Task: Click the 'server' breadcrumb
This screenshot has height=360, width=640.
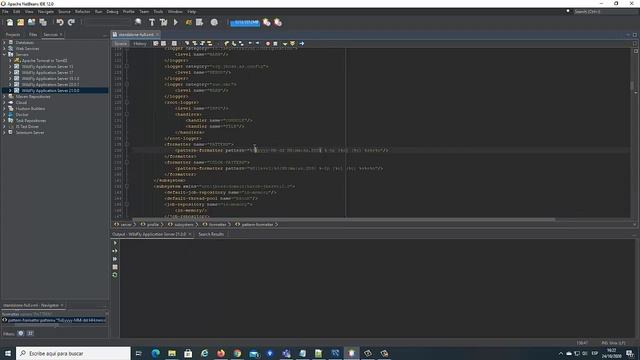Action: [x=126, y=224]
